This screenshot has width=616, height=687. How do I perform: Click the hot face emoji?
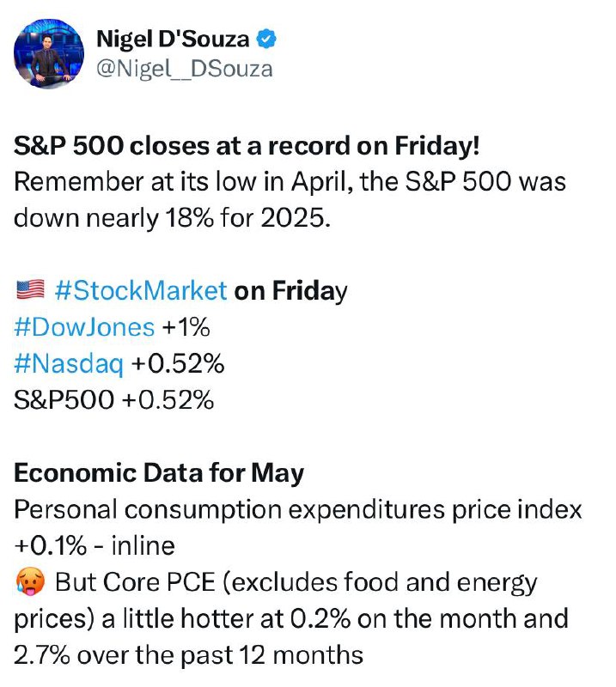[x=30, y=582]
